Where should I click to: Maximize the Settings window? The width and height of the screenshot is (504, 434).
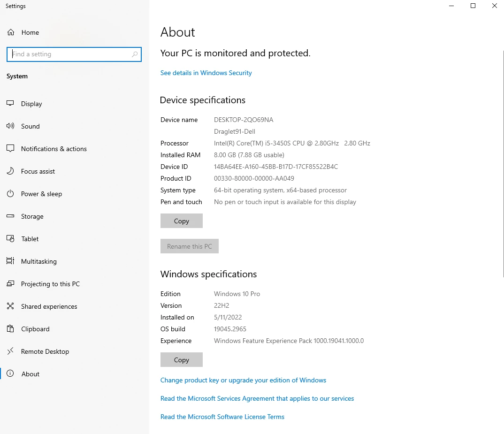(x=473, y=6)
